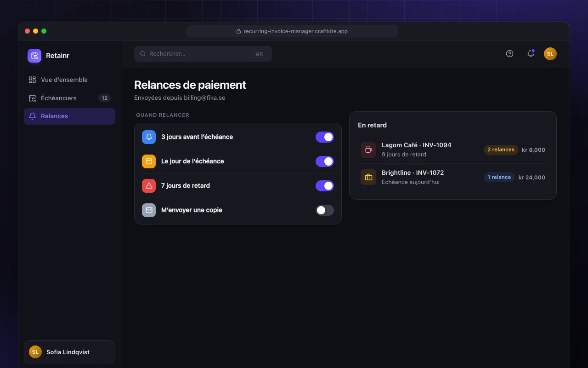This screenshot has width=588, height=368.
Task: Focus the Rechercher search field
Action: tap(203, 54)
